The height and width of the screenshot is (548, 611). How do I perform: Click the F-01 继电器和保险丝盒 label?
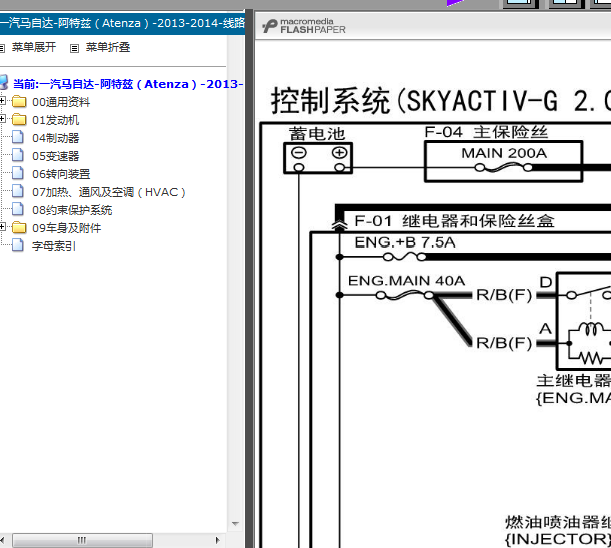[454, 221]
